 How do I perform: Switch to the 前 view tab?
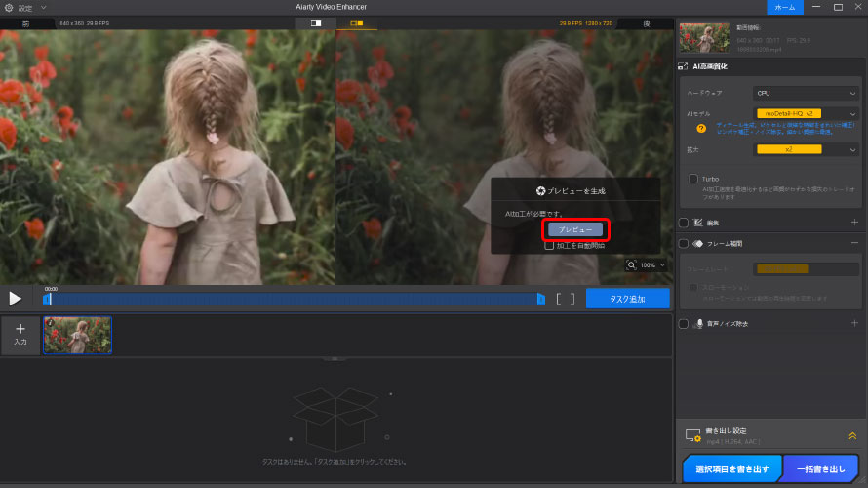pyautogui.click(x=26, y=23)
